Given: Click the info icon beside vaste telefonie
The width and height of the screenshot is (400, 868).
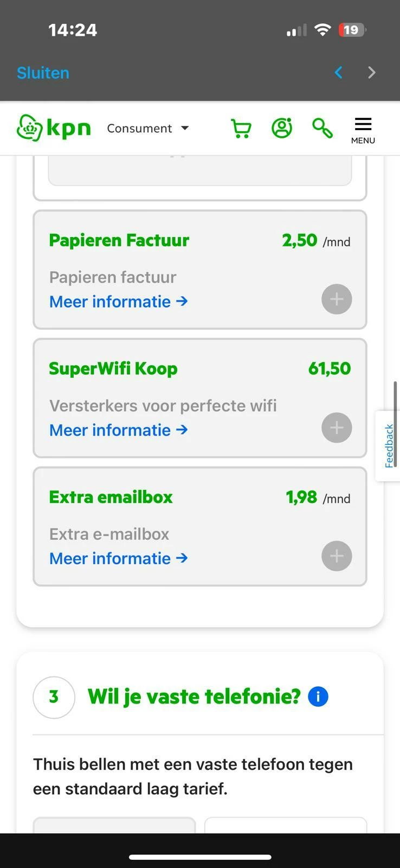Looking at the screenshot, I should [x=318, y=697].
